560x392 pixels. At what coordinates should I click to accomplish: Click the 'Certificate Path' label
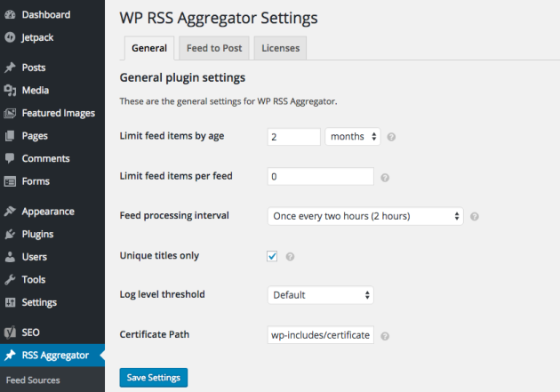click(155, 334)
